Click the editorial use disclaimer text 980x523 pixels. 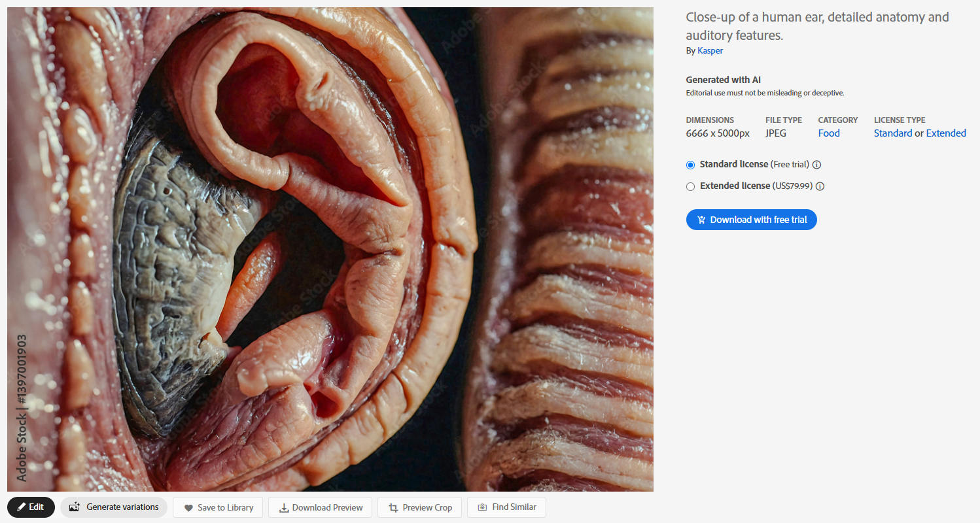point(765,93)
